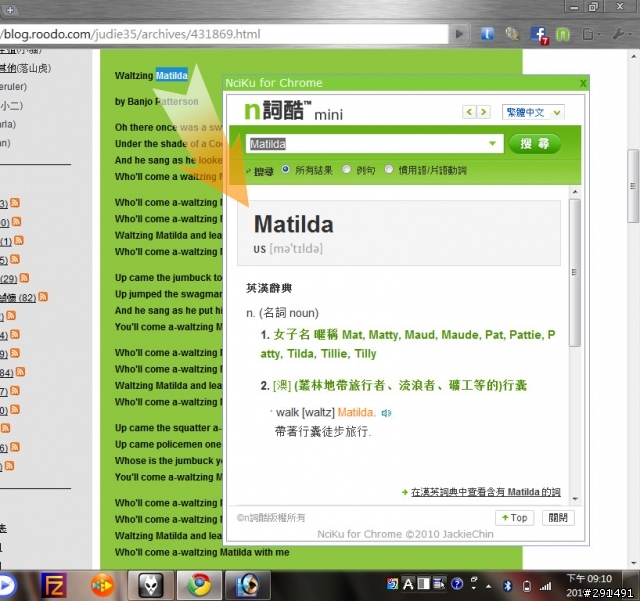Click the keys extension icon in the toolbar
The height and width of the screenshot is (601, 640).
tap(512, 34)
